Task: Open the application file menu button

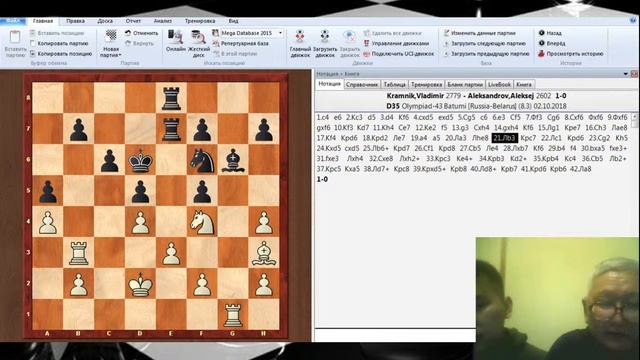Action: [13, 20]
